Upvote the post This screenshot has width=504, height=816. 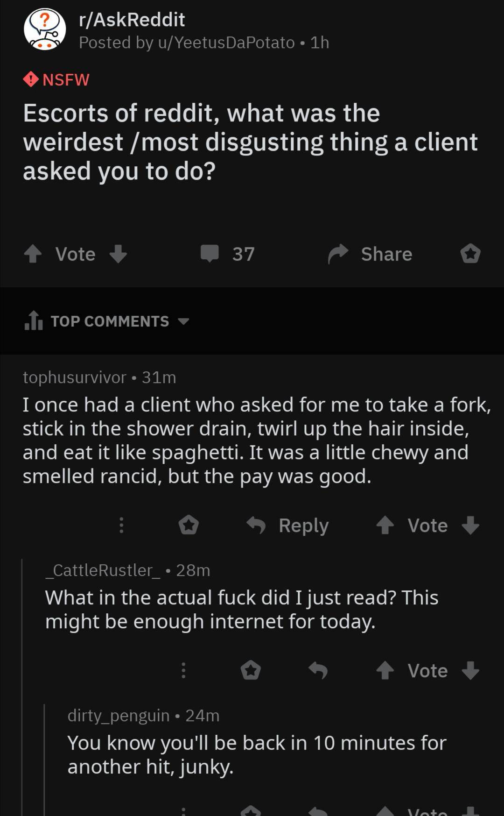click(34, 254)
